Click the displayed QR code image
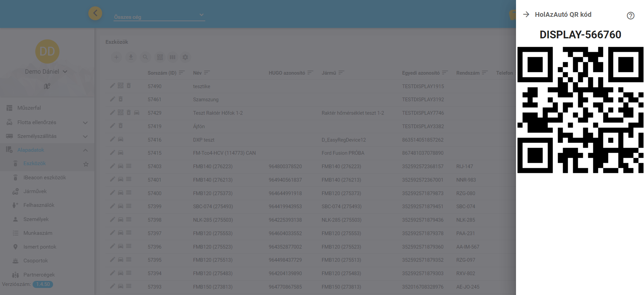 click(x=580, y=110)
